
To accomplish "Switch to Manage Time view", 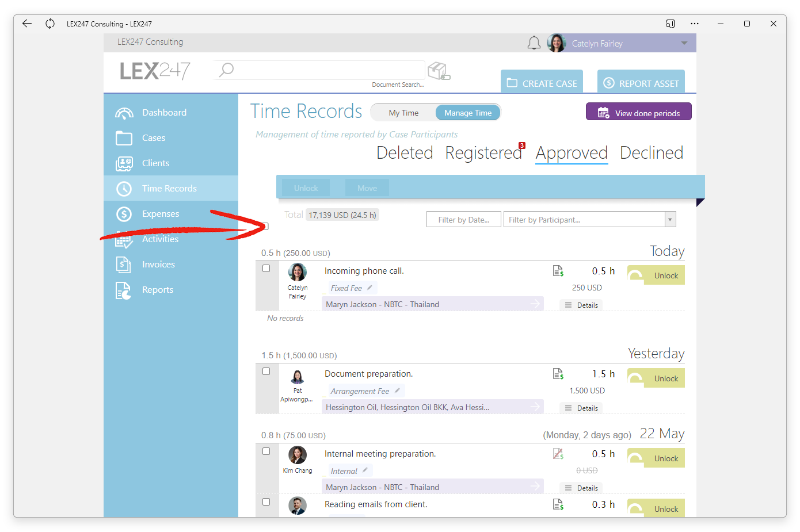I will tap(468, 113).
